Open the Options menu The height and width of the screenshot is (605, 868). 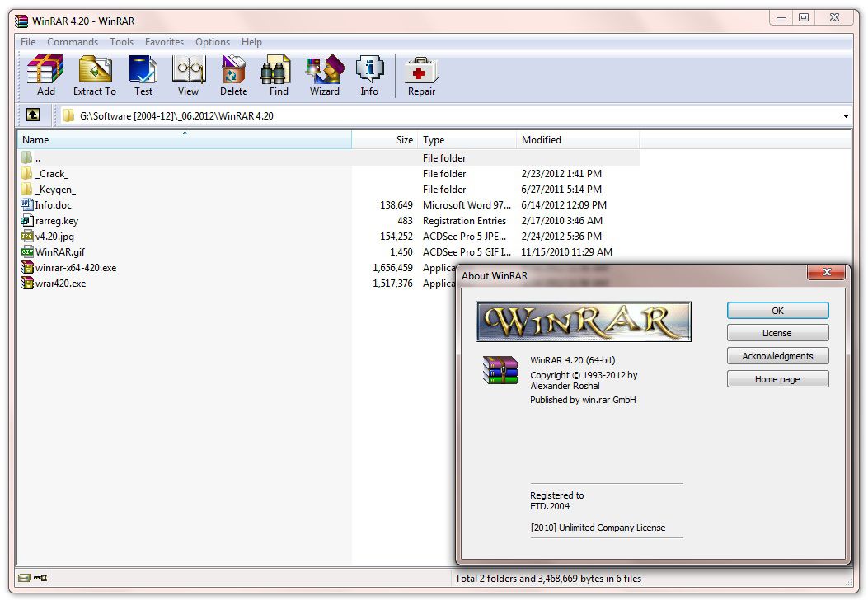click(213, 41)
